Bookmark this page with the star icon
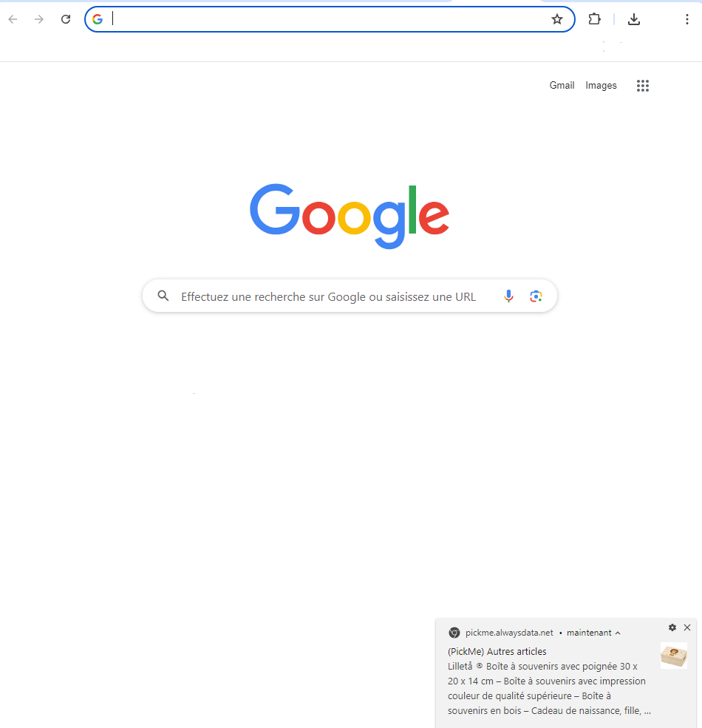Screen dimensions: 702x728 coord(556,19)
